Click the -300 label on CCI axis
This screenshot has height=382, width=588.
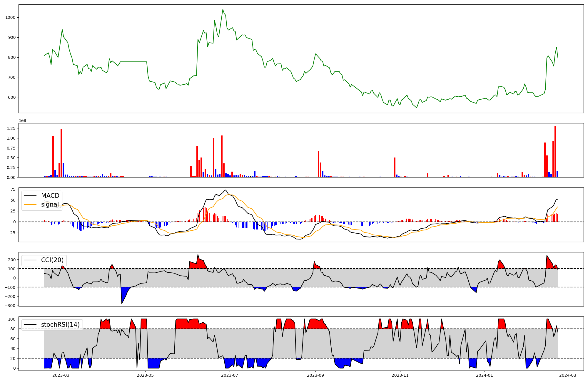pos(9,306)
